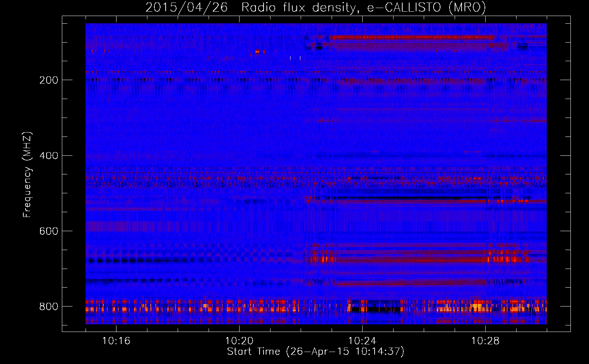Click the plot title "Radio flux density, e-CALLISTO (MRO)"
Screen dimensions: 589x364
coord(364,7)
